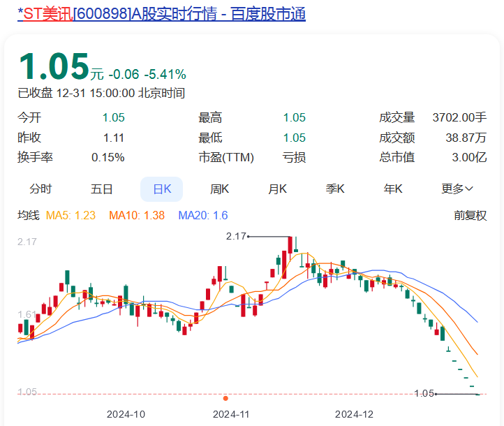
Task: Click the -5.41% change value
Action: 165,75
